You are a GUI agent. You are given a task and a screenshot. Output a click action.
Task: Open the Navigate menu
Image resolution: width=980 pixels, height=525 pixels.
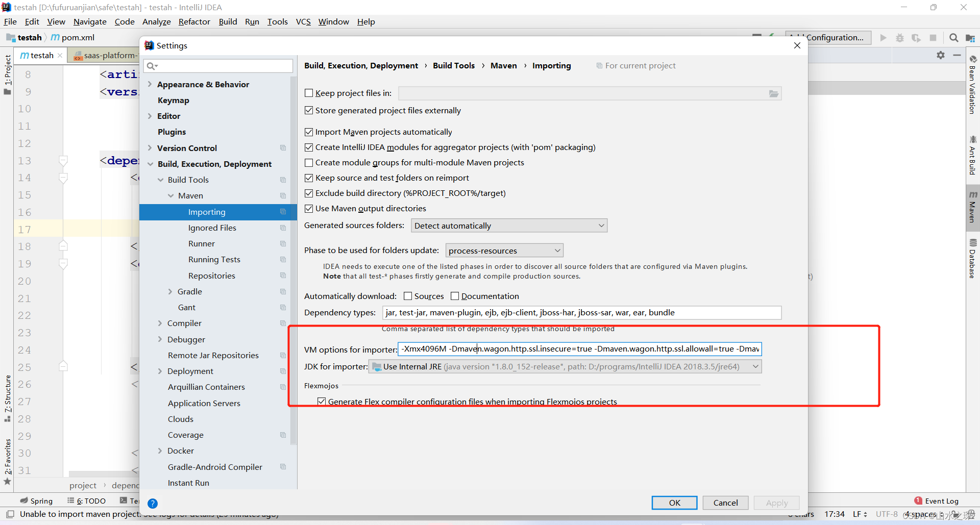click(x=90, y=21)
